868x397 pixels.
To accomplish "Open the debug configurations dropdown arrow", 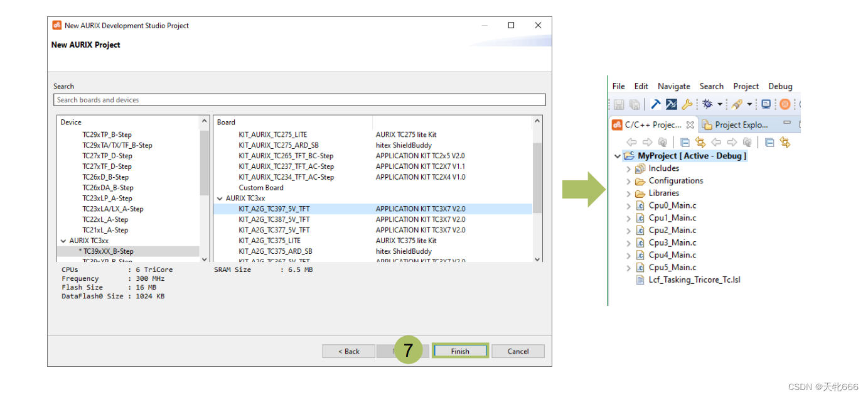I will 720,104.
